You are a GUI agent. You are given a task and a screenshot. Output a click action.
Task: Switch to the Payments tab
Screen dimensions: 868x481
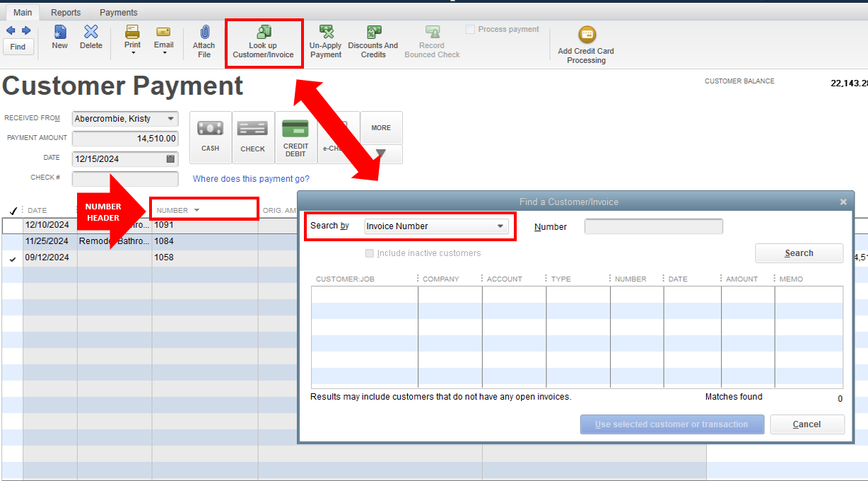117,12
